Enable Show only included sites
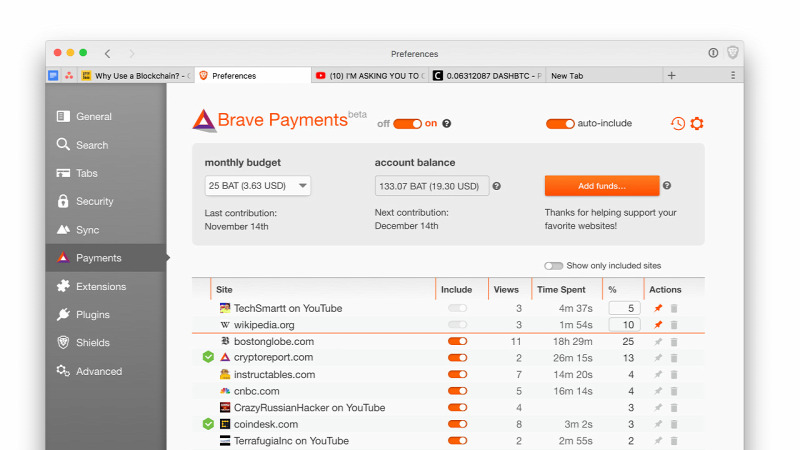Viewport: 800px width, 450px height. (x=553, y=266)
